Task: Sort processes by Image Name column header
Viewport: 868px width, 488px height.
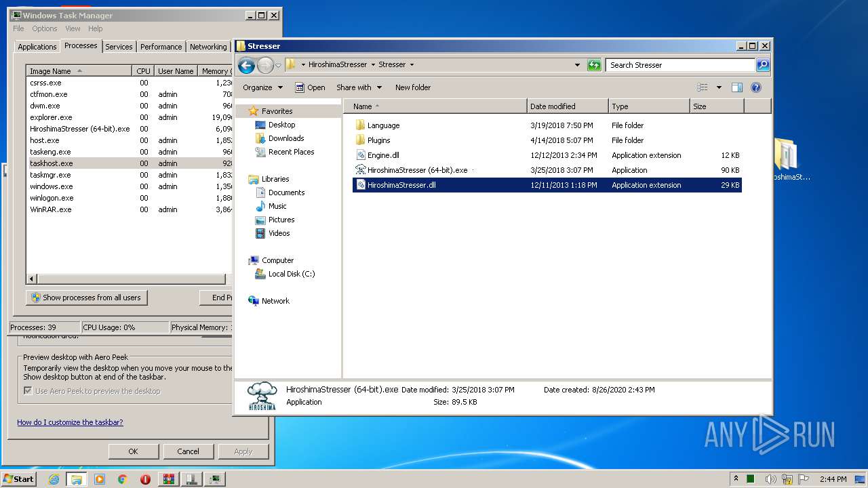Action: click(79, 71)
